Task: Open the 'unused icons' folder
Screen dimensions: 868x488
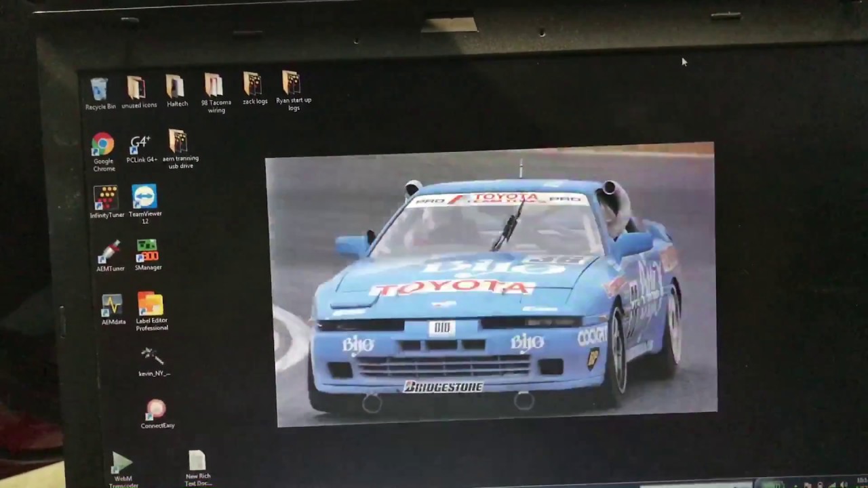Action: [x=138, y=92]
